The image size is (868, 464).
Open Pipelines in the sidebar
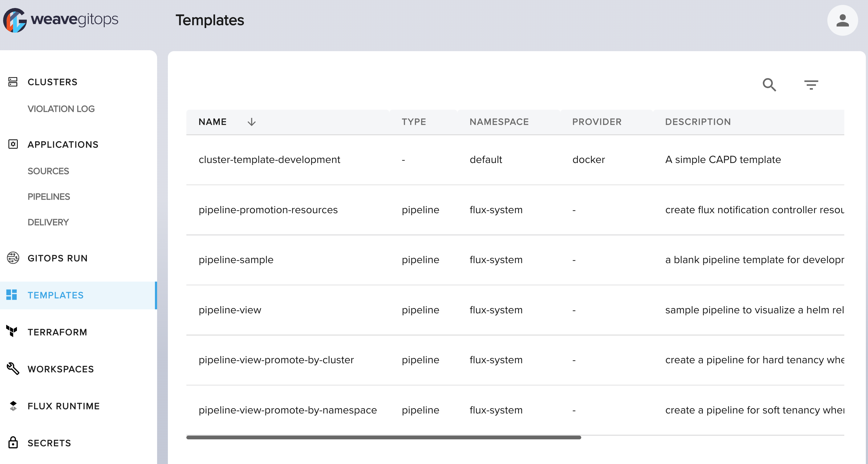click(49, 197)
